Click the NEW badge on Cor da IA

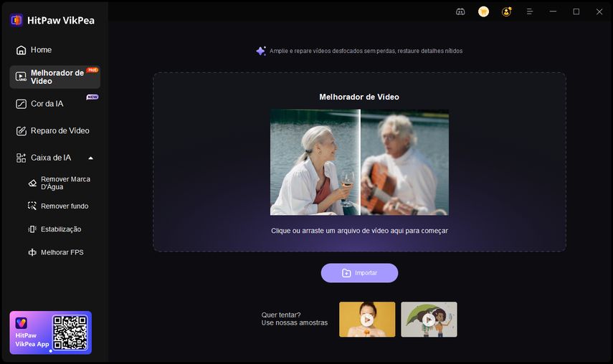pos(92,97)
